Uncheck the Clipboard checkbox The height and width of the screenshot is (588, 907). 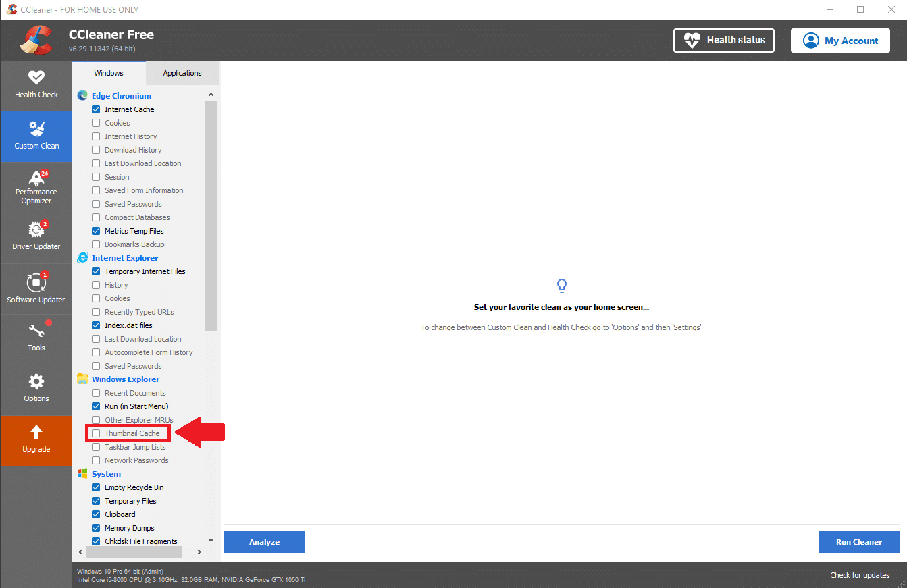(x=96, y=514)
